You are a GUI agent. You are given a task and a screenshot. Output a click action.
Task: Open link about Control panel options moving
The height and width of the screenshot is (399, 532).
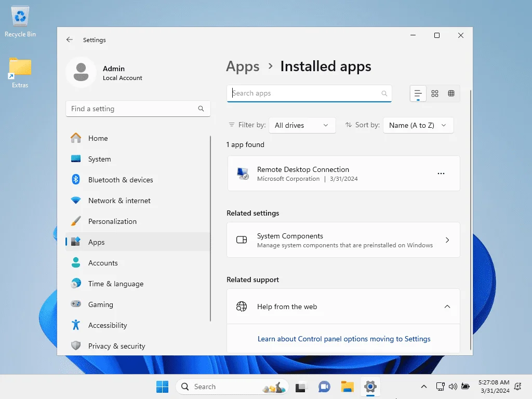click(x=344, y=339)
